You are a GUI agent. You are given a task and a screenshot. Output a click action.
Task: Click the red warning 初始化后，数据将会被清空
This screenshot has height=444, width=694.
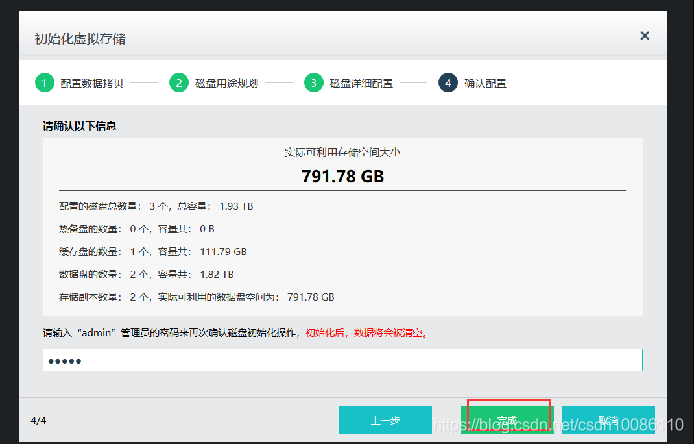(x=366, y=332)
